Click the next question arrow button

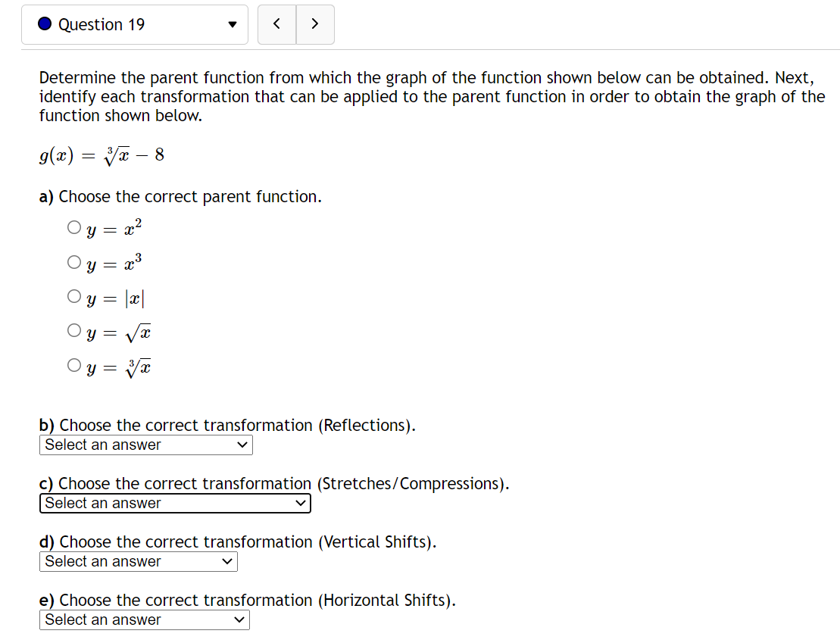pos(315,24)
